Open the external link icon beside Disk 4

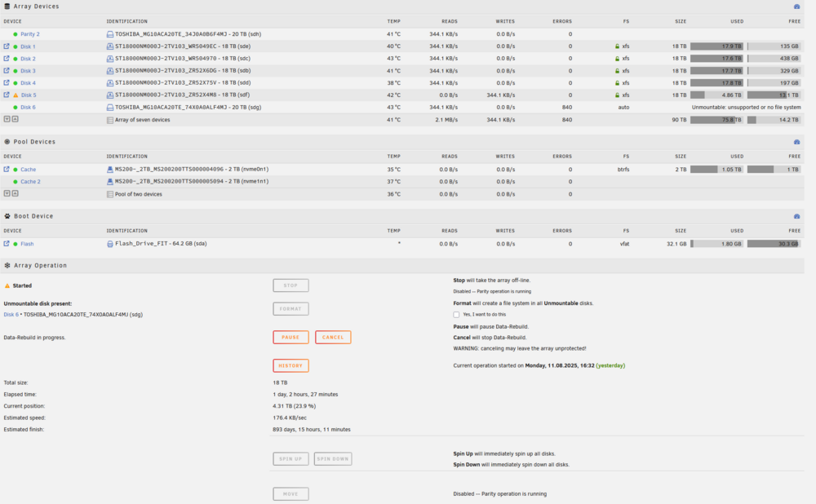pyautogui.click(x=7, y=82)
